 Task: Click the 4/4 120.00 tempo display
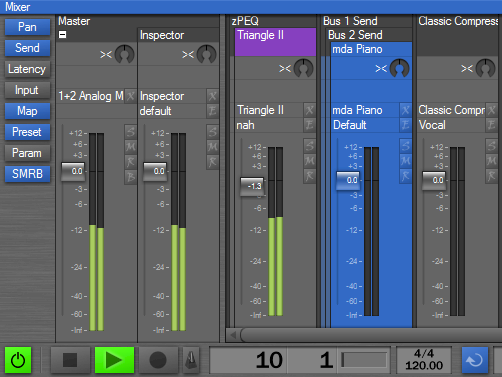[424, 360]
